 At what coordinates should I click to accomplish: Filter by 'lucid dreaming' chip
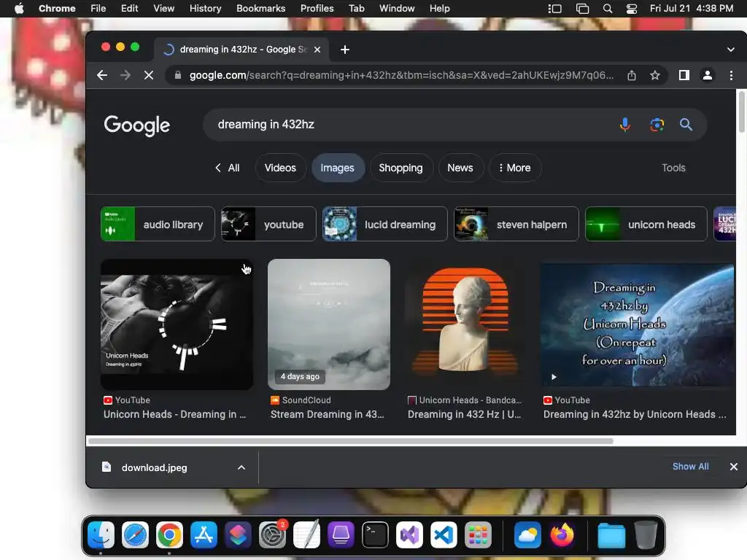385,225
